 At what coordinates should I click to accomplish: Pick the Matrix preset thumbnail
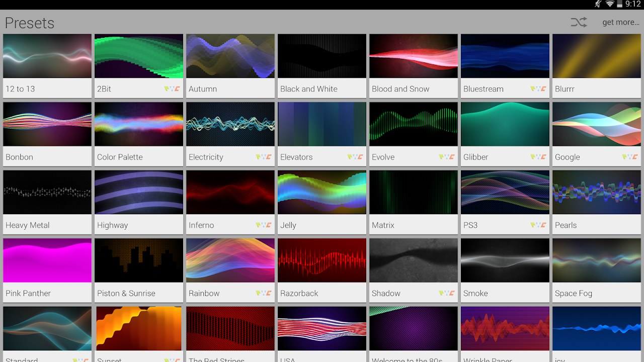(x=414, y=193)
